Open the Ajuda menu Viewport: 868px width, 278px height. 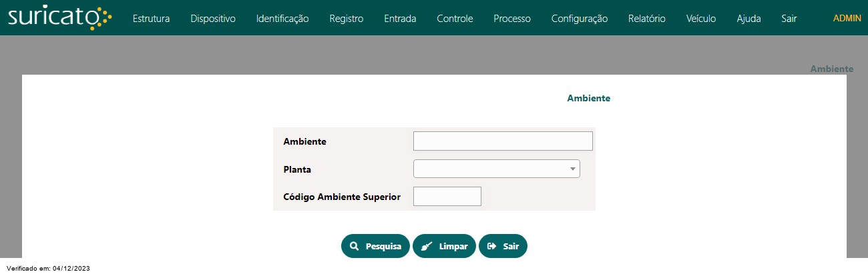748,19
